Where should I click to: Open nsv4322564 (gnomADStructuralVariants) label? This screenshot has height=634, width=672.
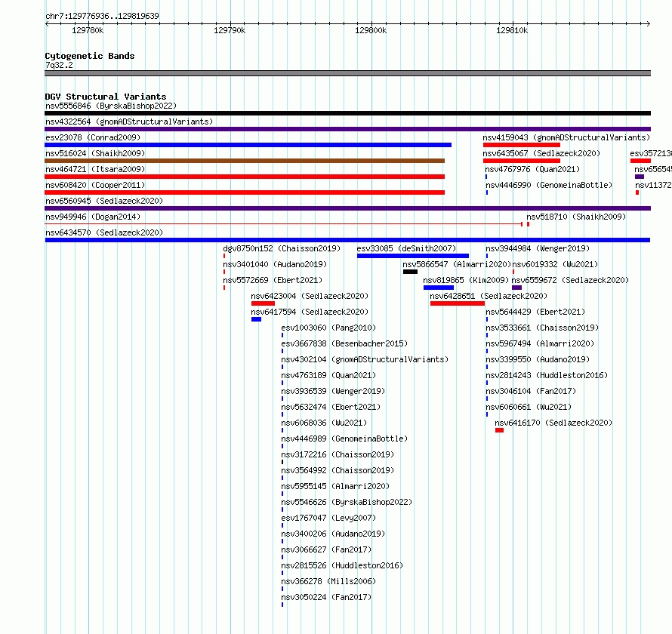click(129, 122)
